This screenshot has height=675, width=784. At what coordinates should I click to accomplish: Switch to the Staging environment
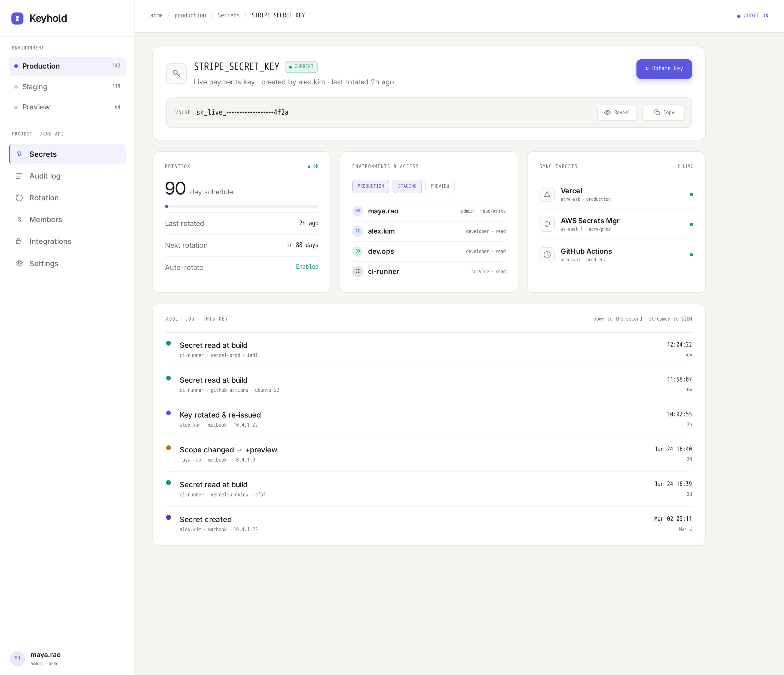tap(67, 87)
